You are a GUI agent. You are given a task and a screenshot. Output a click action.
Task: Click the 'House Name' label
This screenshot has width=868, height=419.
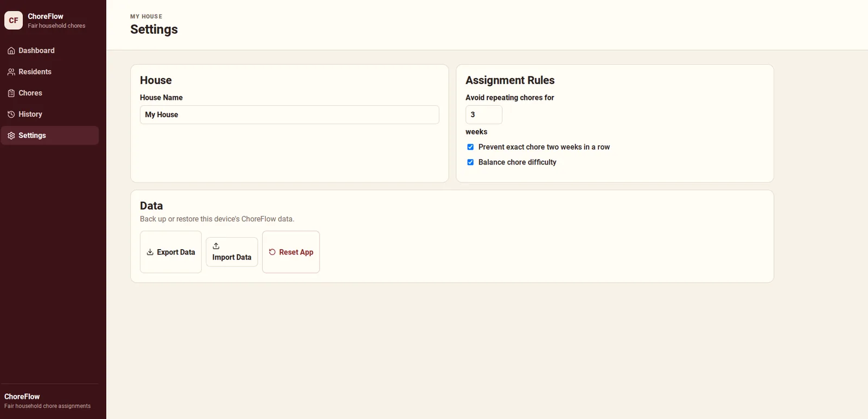(161, 98)
